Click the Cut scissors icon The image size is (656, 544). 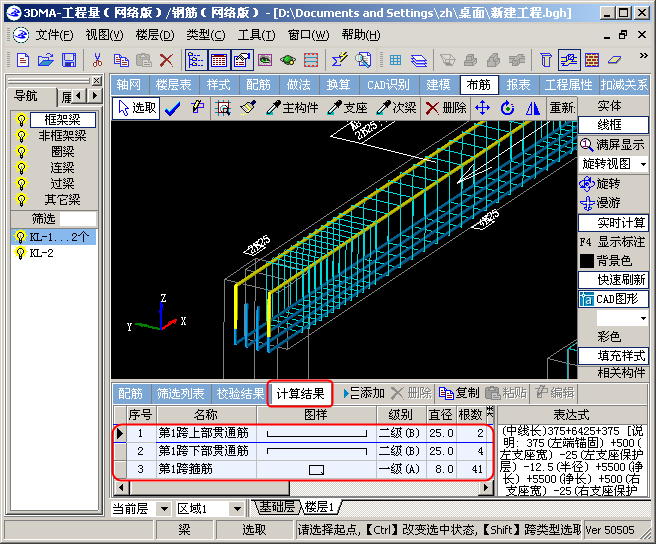97,60
